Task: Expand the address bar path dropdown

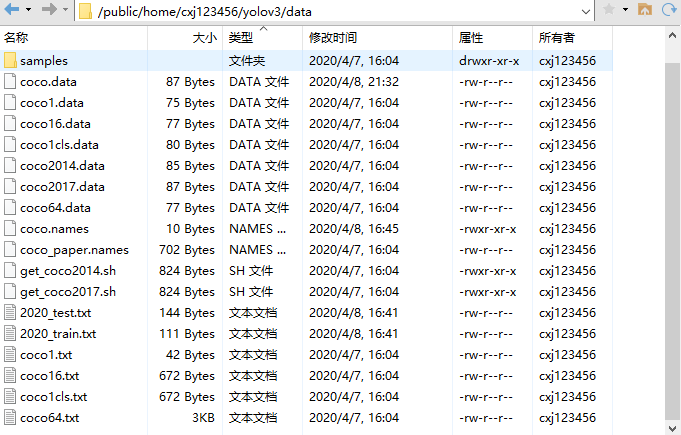Action: click(x=585, y=12)
